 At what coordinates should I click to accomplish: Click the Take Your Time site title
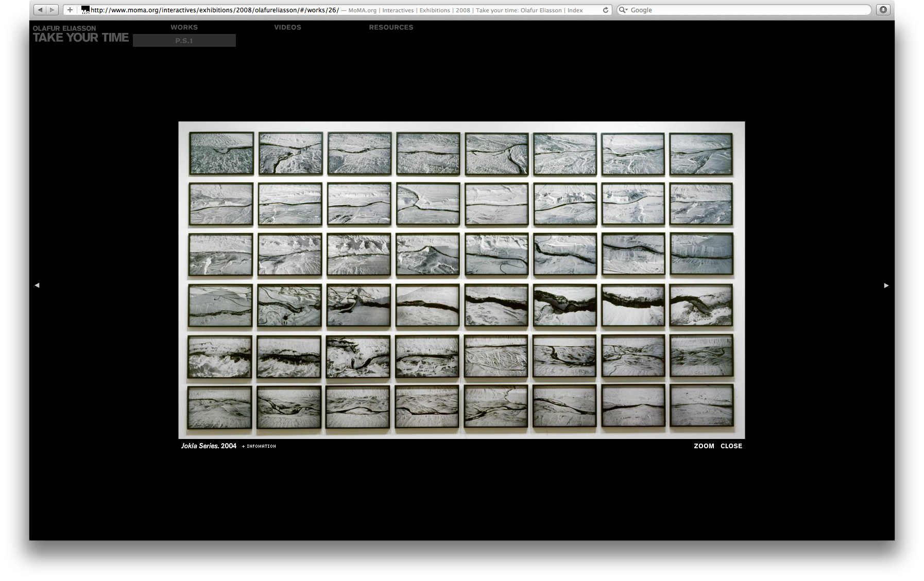click(80, 37)
